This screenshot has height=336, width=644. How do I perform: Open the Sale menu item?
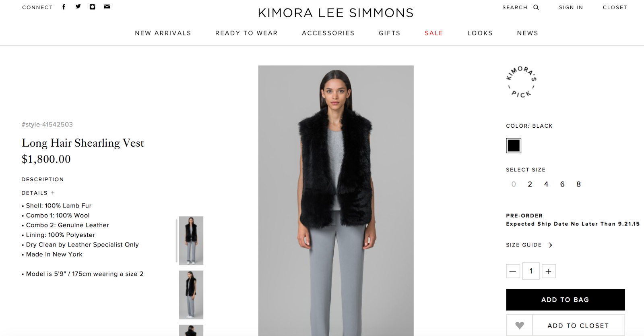(434, 33)
